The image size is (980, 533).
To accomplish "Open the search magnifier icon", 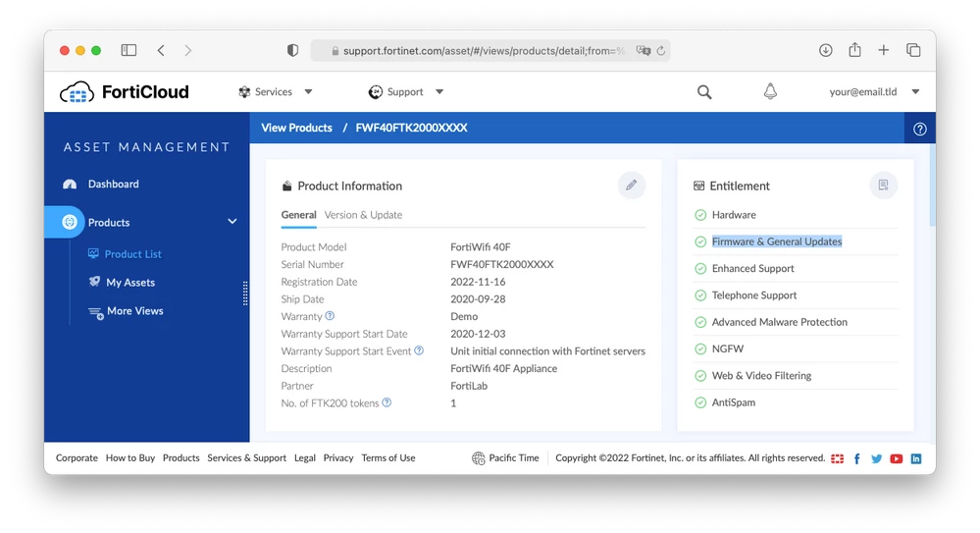I will 704,92.
